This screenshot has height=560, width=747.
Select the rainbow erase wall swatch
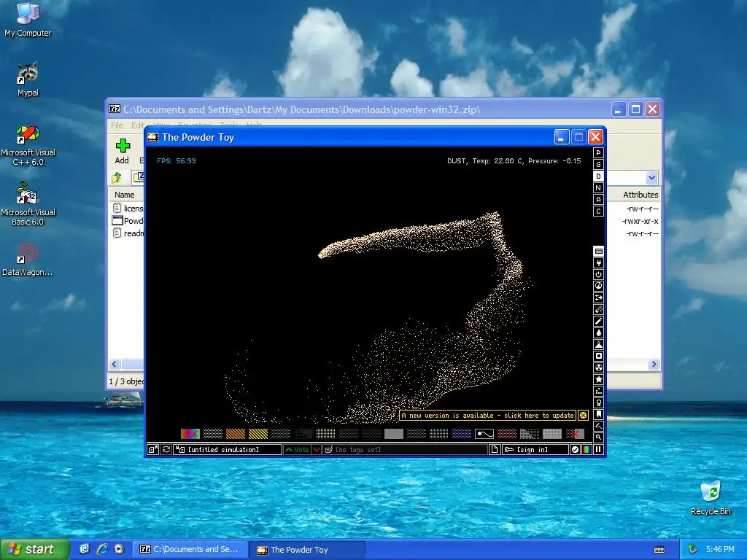(190, 434)
